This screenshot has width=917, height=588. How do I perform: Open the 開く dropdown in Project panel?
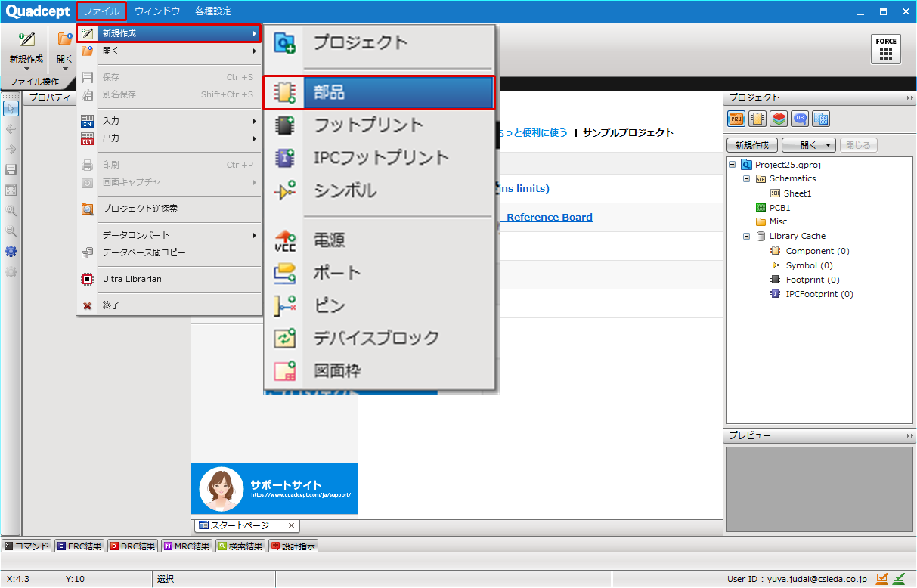click(808, 145)
